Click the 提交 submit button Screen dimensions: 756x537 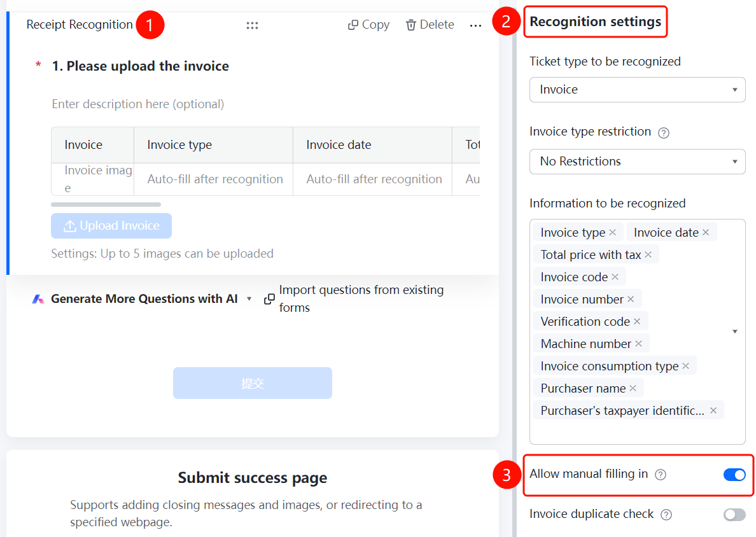[x=253, y=383]
